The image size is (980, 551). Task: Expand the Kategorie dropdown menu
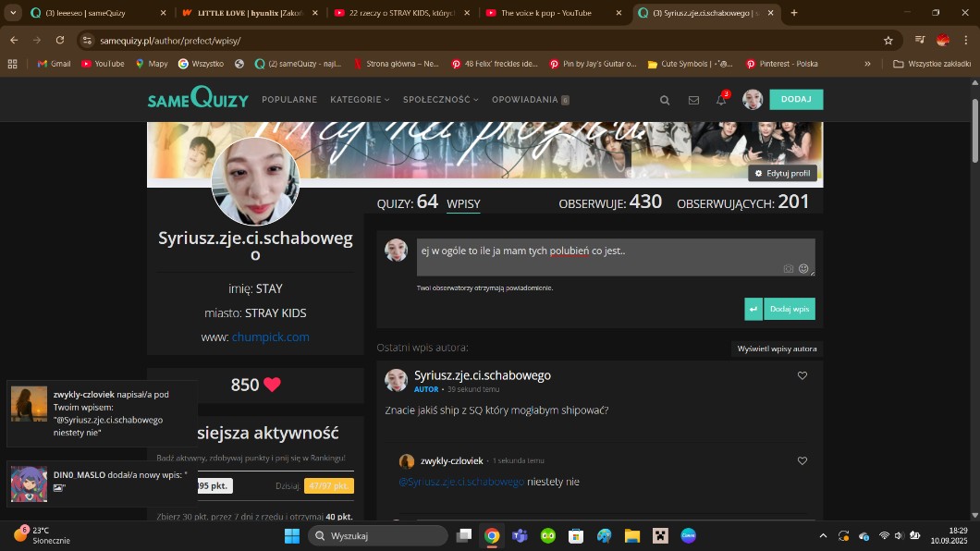[x=360, y=100]
